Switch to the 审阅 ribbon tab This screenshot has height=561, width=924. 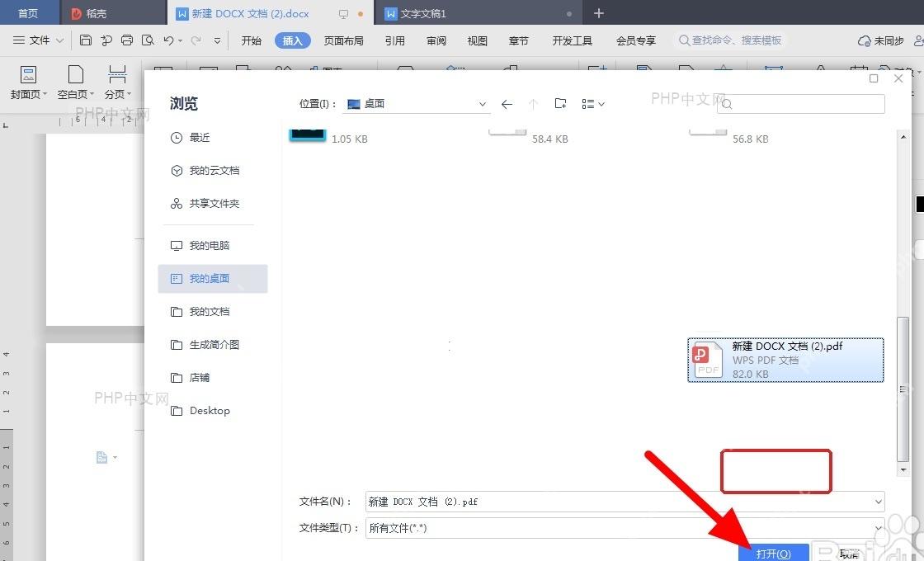pos(436,40)
